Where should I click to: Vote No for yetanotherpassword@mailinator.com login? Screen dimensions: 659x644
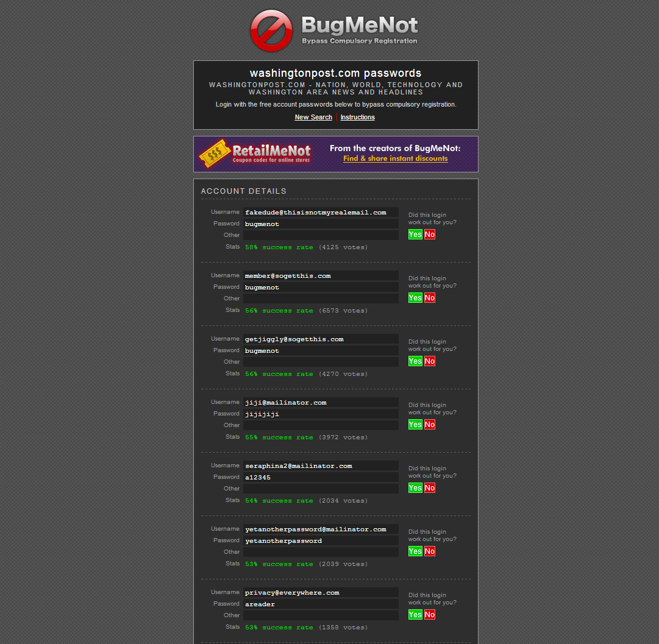pos(430,551)
